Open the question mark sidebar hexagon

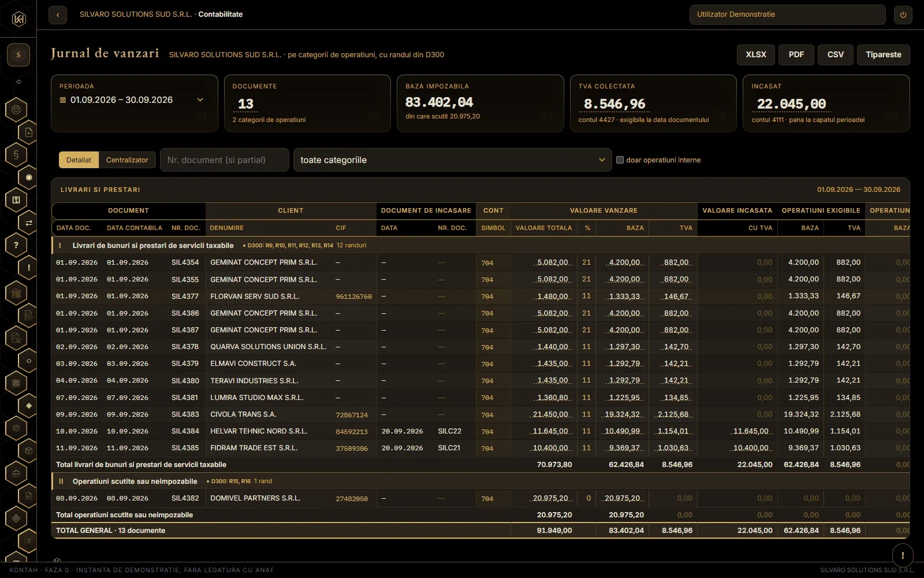(16, 245)
